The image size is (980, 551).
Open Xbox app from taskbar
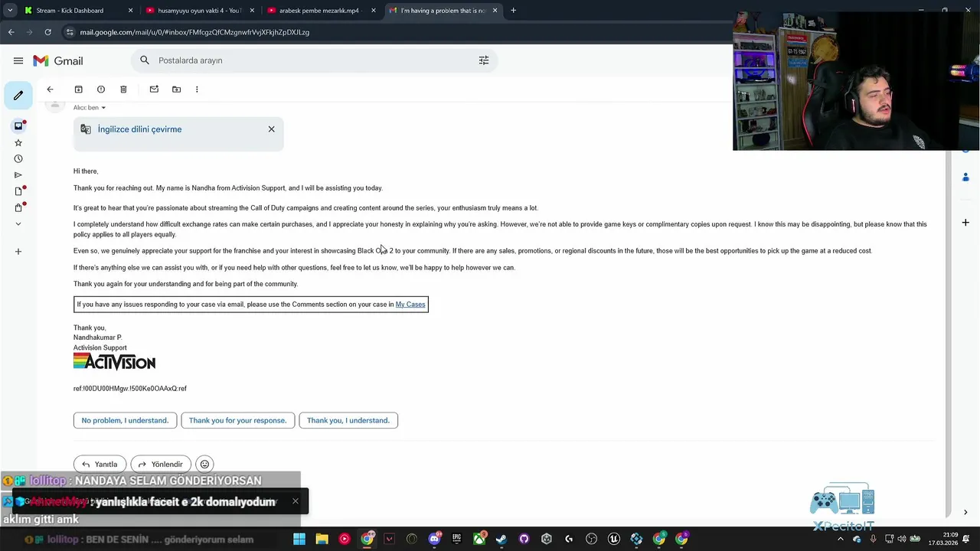[479, 539]
